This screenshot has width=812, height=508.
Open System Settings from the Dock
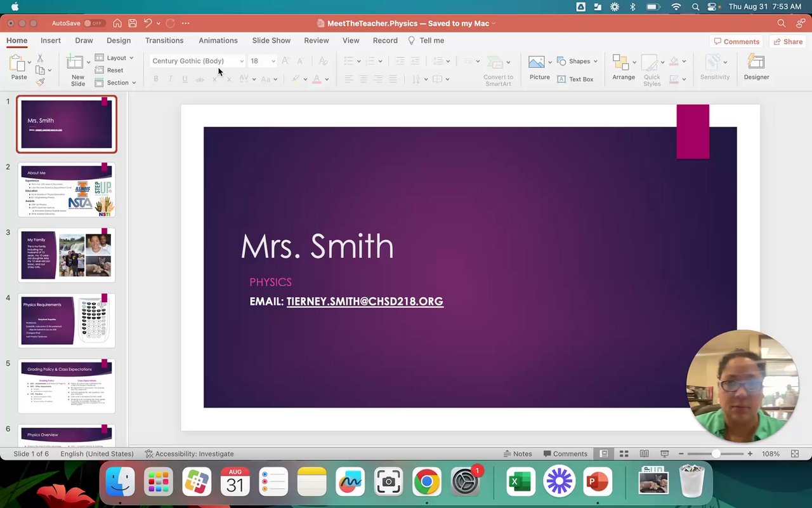coord(466,483)
